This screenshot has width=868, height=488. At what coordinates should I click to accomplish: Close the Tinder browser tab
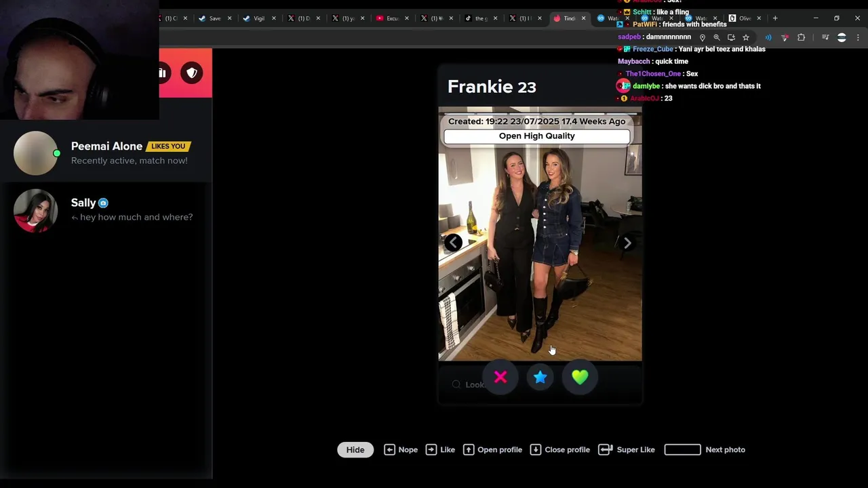(583, 18)
